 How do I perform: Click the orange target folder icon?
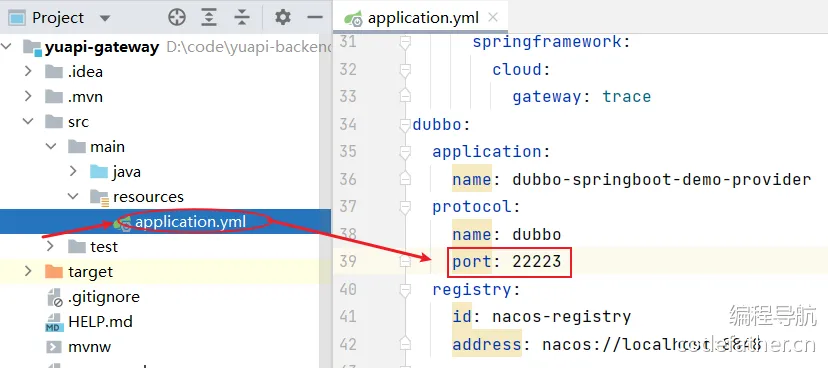click(54, 271)
